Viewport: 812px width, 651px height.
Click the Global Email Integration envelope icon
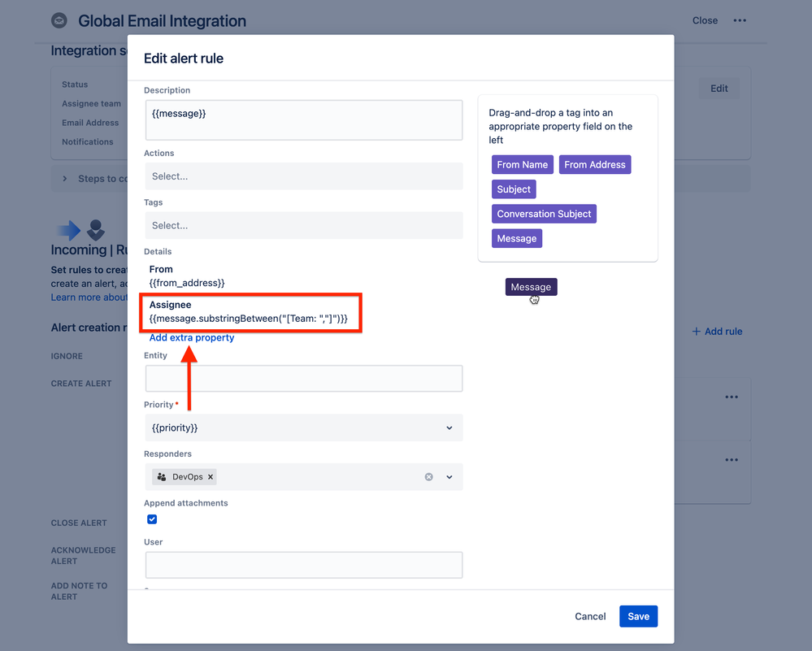click(x=59, y=20)
